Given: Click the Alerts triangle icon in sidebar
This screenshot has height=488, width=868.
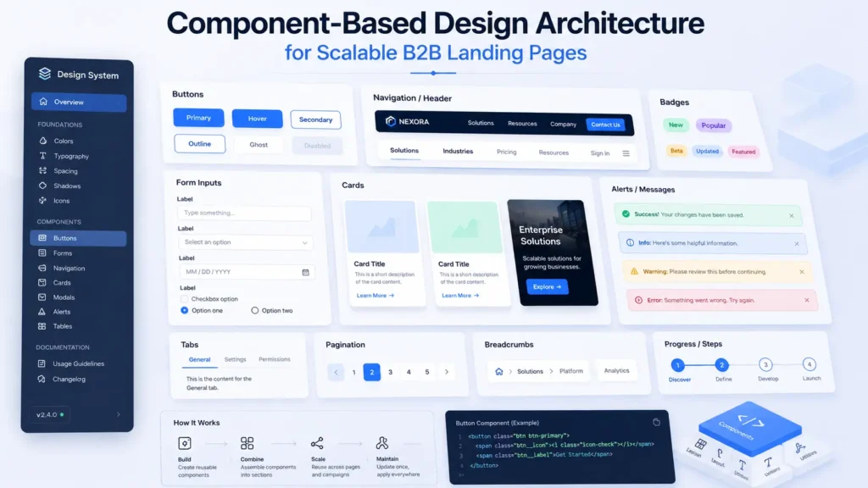Looking at the screenshot, I should click(x=42, y=312).
